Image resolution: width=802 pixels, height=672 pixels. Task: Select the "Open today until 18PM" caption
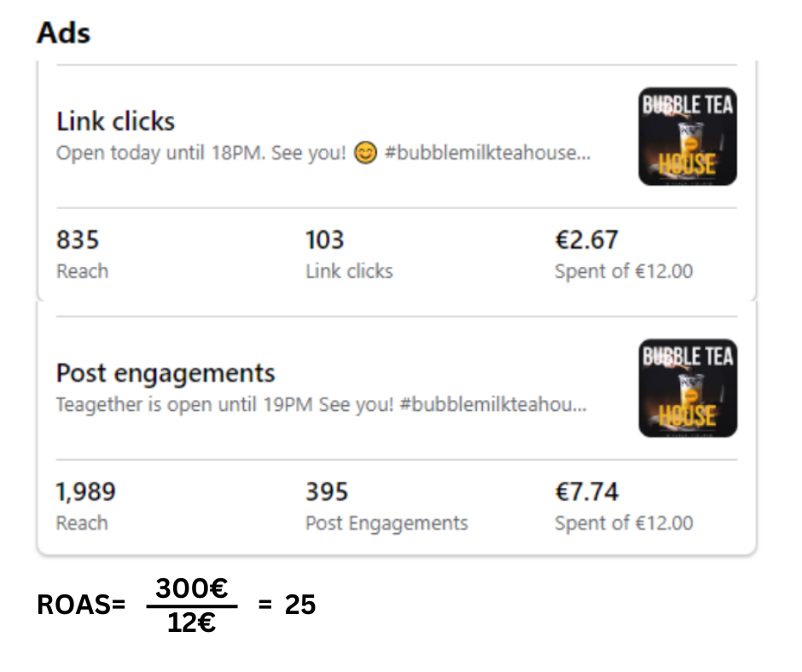(x=201, y=155)
